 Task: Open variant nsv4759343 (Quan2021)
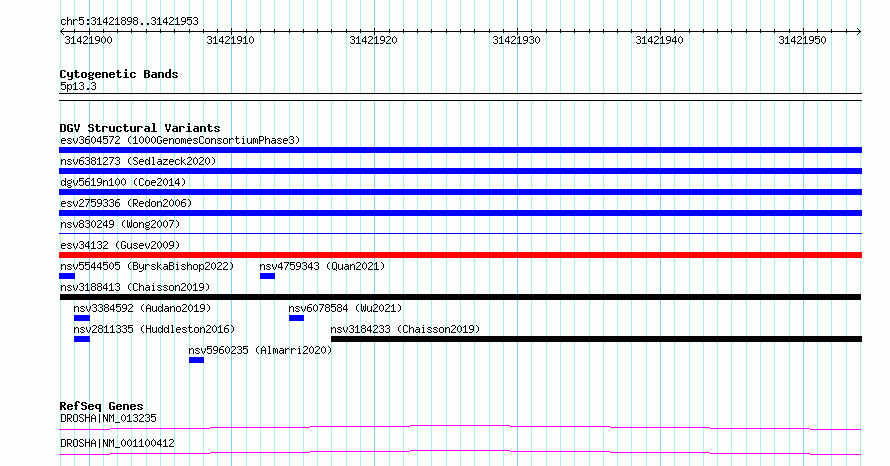[x=322, y=266]
